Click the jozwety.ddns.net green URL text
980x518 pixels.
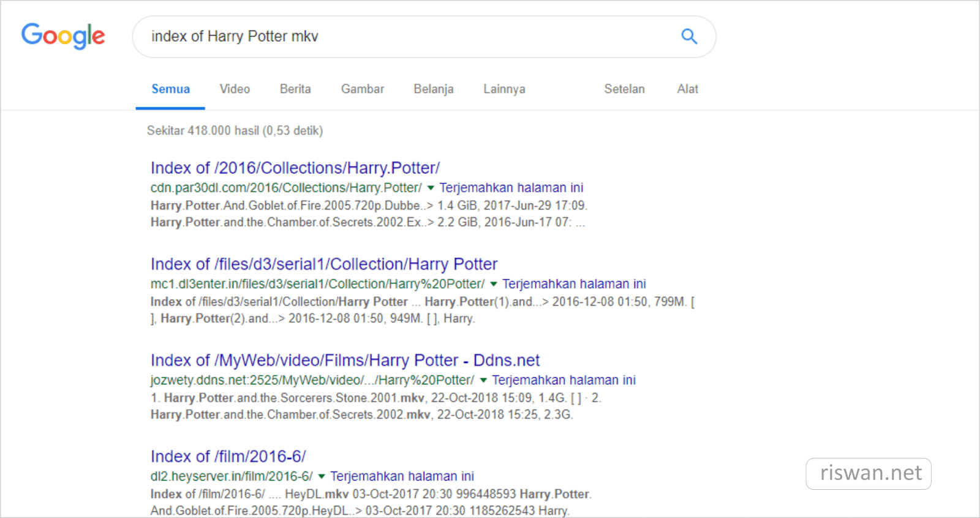pos(312,380)
